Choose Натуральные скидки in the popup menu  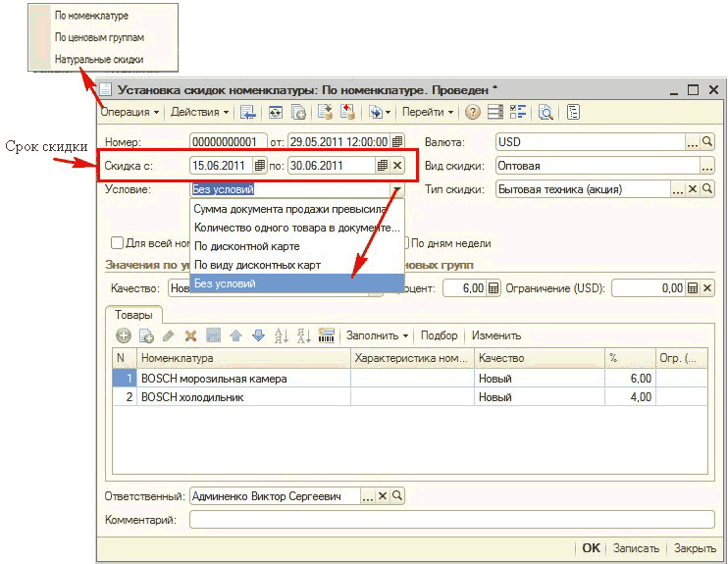98,57
